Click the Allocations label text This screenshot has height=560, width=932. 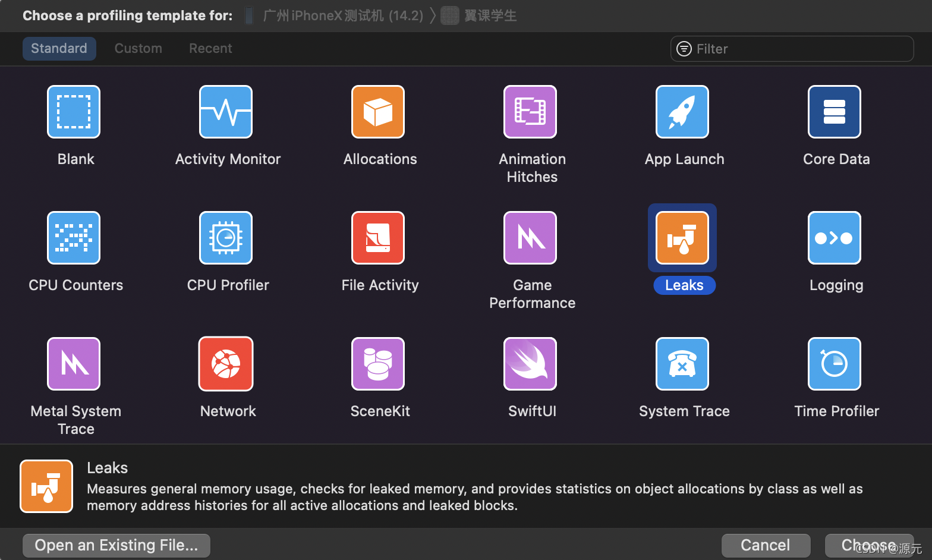point(380,159)
